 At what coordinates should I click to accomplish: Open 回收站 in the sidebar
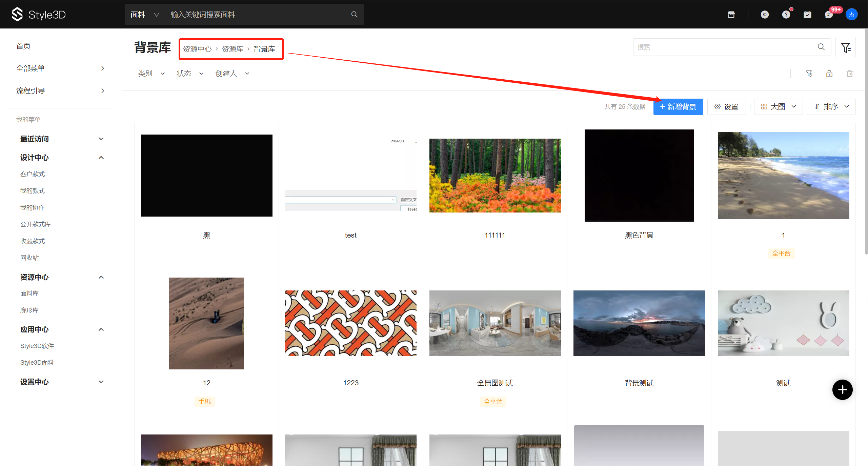pyautogui.click(x=29, y=258)
